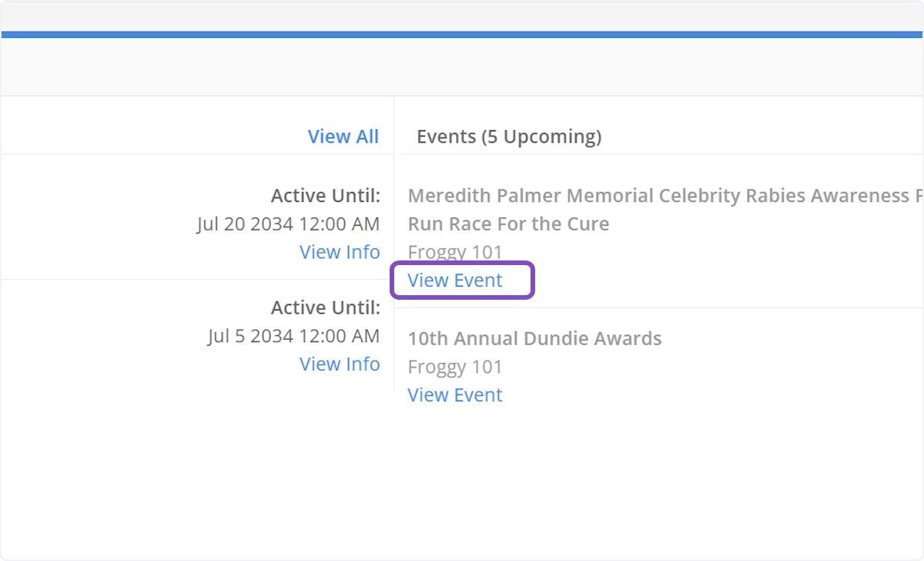Click View Event under Dundie Awards
The width and height of the screenshot is (924, 561).
click(455, 395)
